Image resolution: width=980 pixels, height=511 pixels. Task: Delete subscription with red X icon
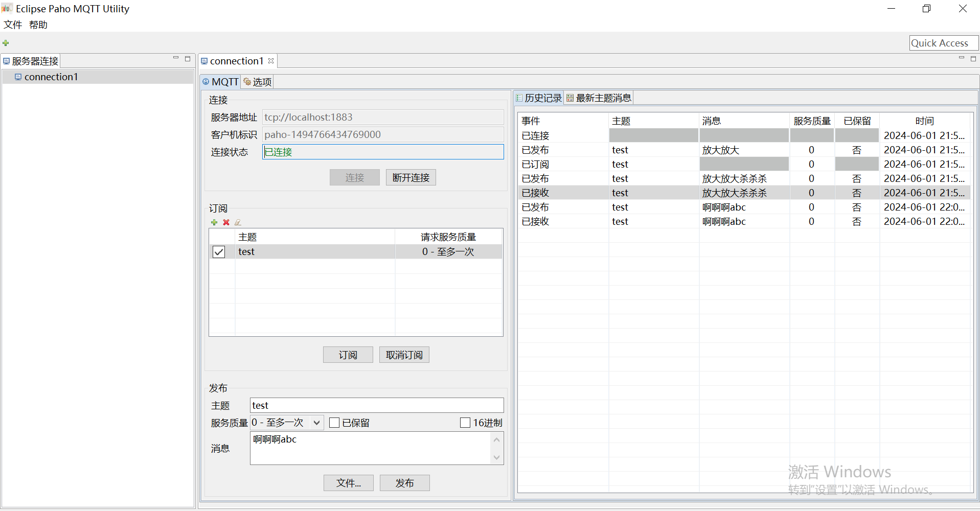[x=226, y=222]
